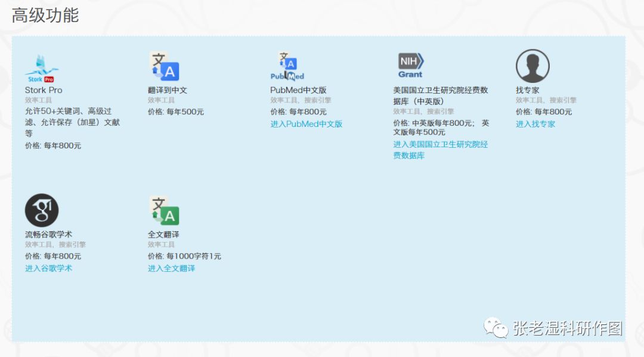The height and width of the screenshot is (357, 644).
Task: Select the 全文翻译 title text
Action: click(163, 234)
